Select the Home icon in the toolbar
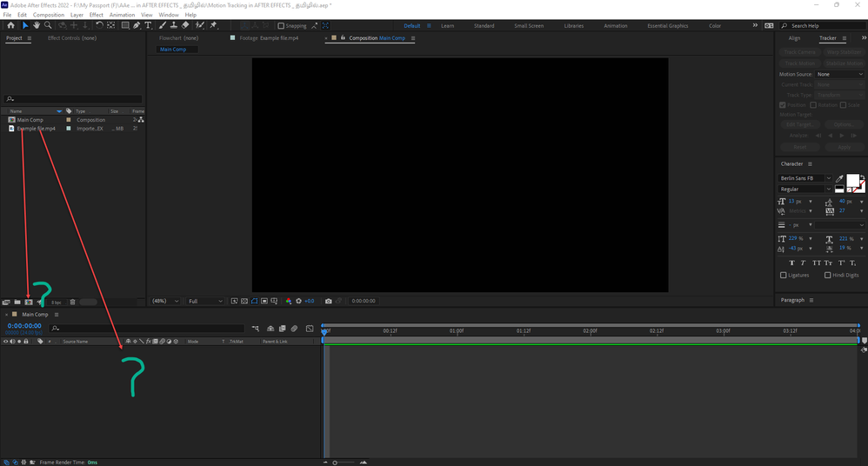Screen dimensions: 868x466 pos(10,25)
